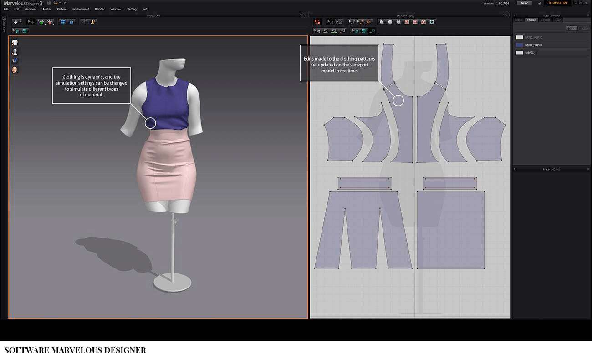This screenshot has height=364, width=592.
Task: Click the arrow-with-teal-box texture tool in 2D window
Action: tap(355, 31)
